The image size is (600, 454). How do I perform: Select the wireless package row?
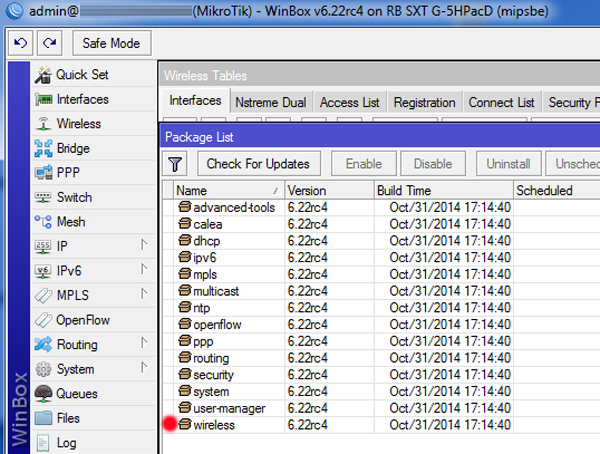pos(381,425)
